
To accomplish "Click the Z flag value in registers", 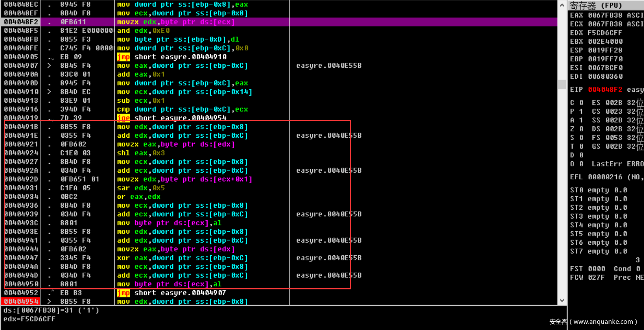I will coord(581,129).
